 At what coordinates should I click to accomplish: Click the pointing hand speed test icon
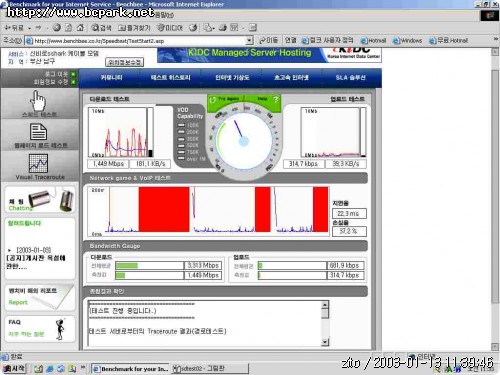pyautogui.click(x=39, y=101)
